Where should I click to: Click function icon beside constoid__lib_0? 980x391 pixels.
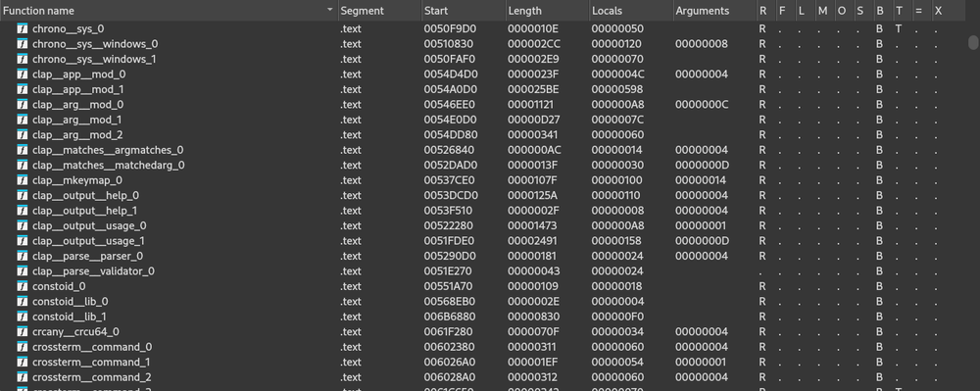tap(23, 301)
